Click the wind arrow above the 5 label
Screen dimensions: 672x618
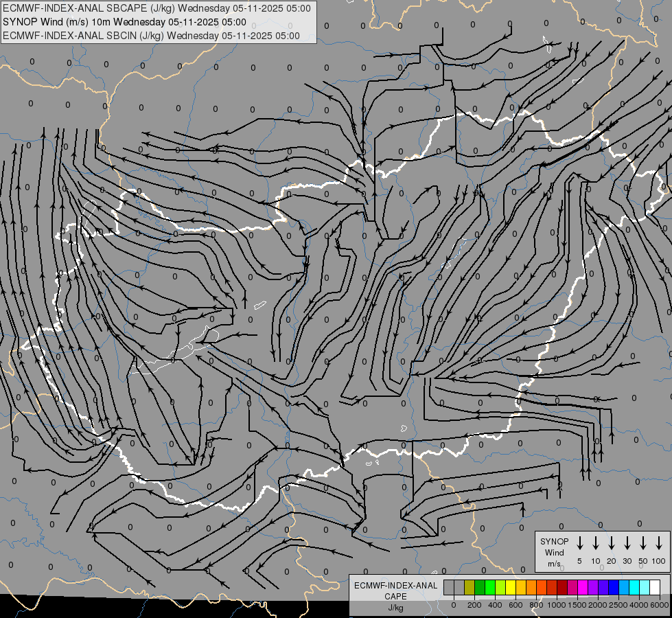[x=579, y=543]
